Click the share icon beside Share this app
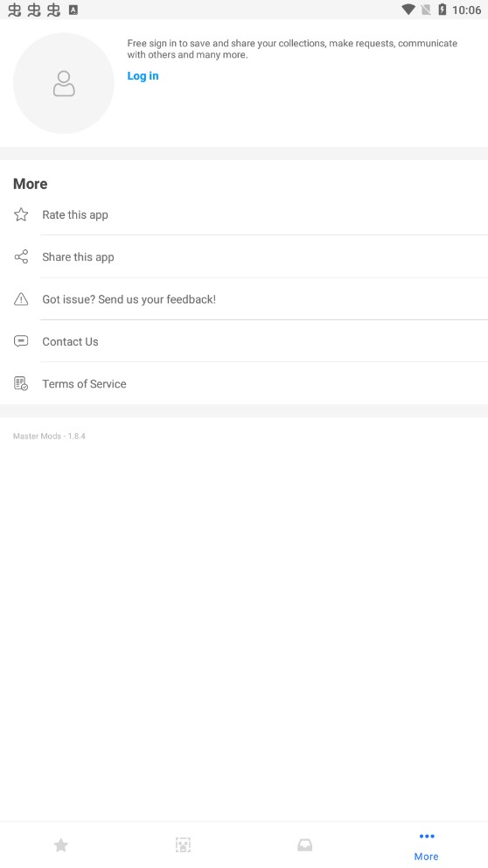The image size is (488, 868). [x=21, y=257]
